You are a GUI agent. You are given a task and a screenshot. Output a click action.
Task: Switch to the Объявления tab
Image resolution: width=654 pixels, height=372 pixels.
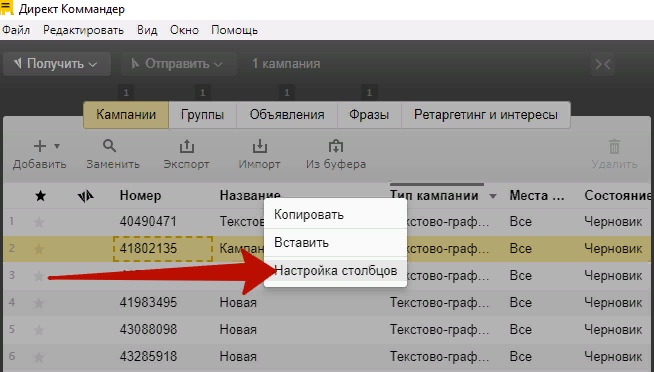click(x=287, y=115)
